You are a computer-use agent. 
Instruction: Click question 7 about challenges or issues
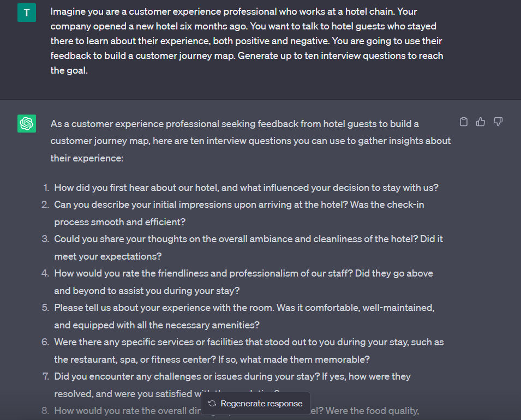(232, 385)
